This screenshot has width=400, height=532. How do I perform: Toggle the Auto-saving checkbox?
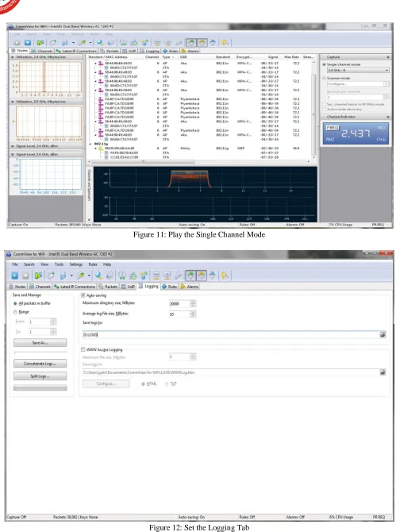tap(83, 295)
